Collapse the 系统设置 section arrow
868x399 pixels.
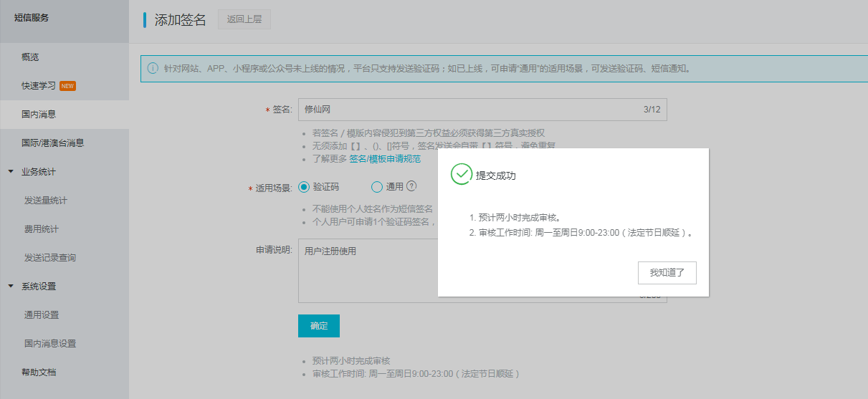(x=11, y=287)
